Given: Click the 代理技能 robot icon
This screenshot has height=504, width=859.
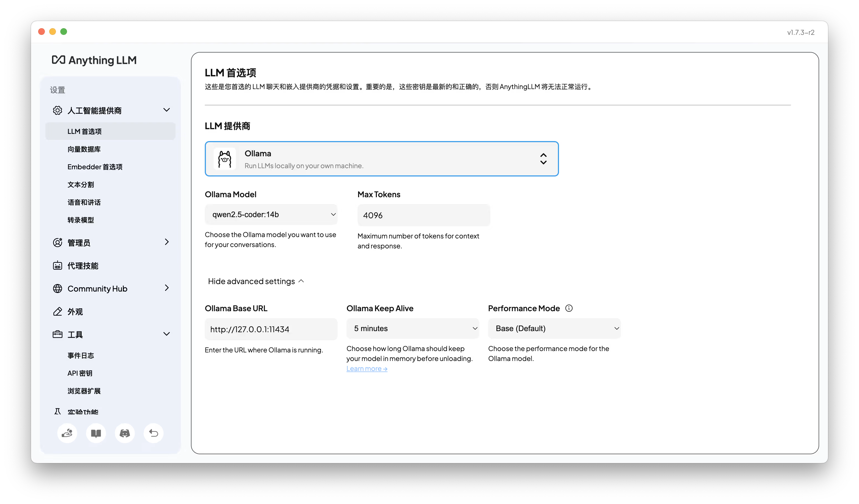Looking at the screenshot, I should click(57, 266).
